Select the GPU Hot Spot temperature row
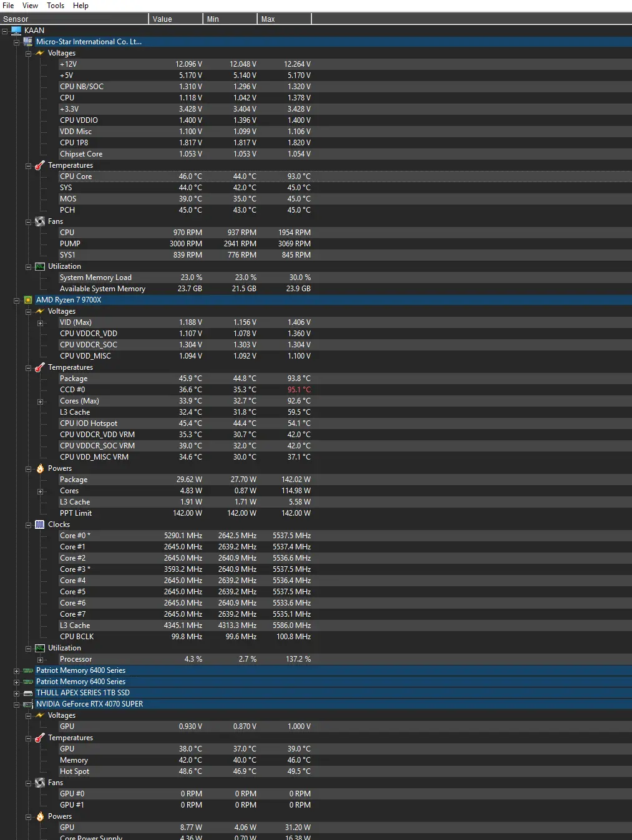The width and height of the screenshot is (632, 840). pos(345,771)
